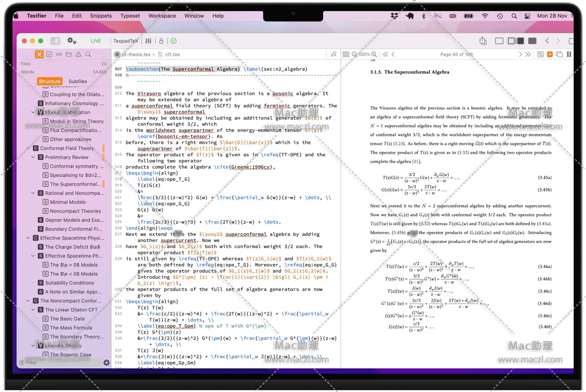586x392 pixels.
Task: Open the sidebar search magnifier
Action: [88, 54]
